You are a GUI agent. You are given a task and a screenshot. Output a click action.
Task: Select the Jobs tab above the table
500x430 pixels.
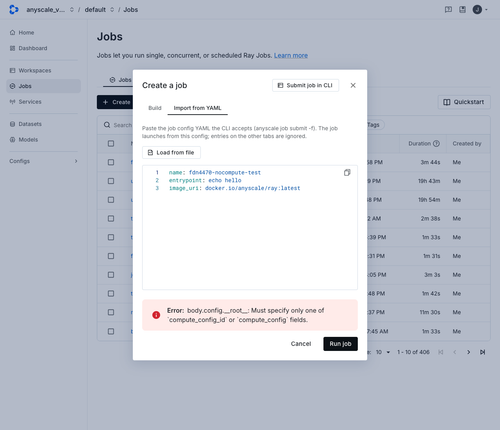click(x=120, y=80)
